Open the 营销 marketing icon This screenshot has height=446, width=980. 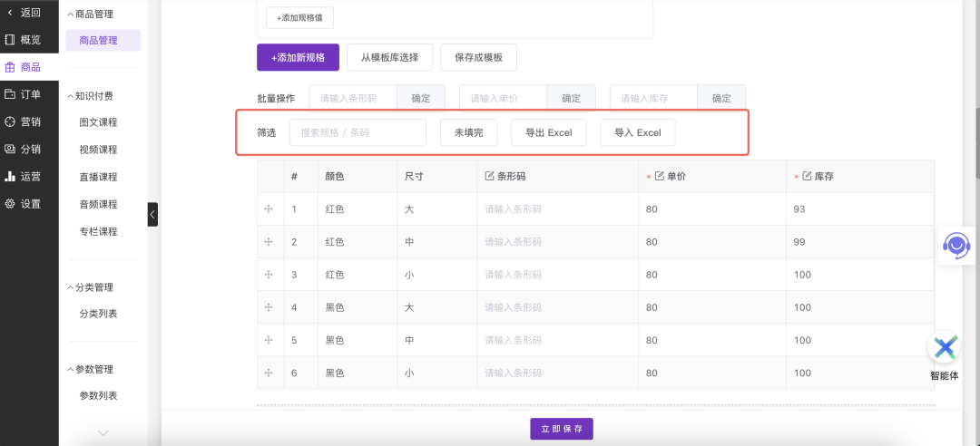(9, 121)
